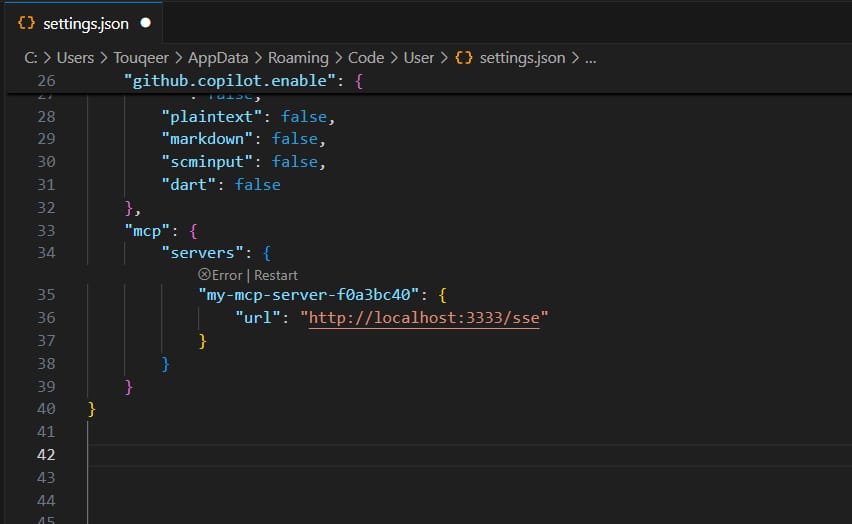Click the unsaved dot on settings.json tab
Screen dimensions: 852x524
(x=146, y=23)
